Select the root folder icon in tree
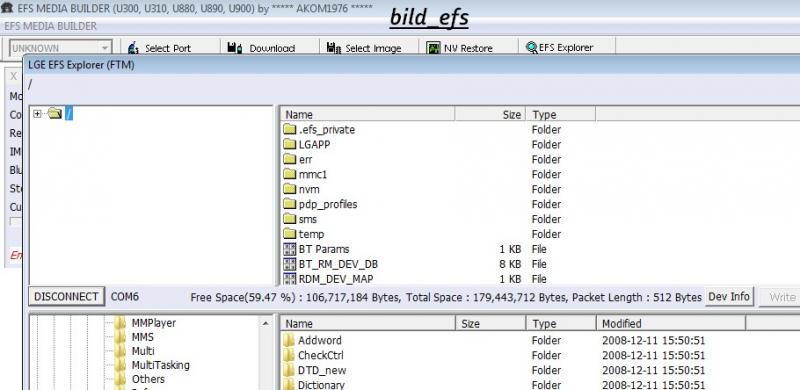Image resolution: width=800 pixels, height=390 pixels. [x=55, y=114]
